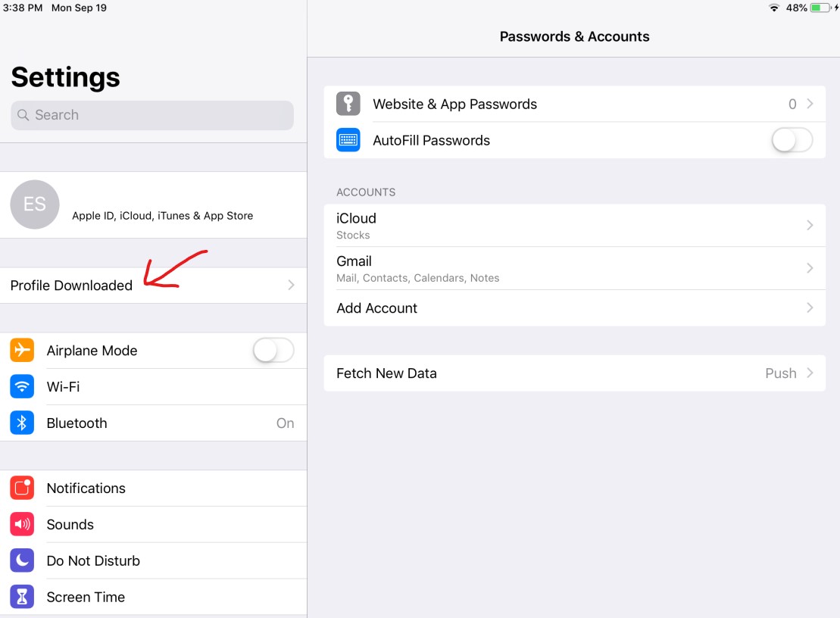Open the Wi-Fi icon in sidebar
The height and width of the screenshot is (618, 840).
pyautogui.click(x=22, y=387)
